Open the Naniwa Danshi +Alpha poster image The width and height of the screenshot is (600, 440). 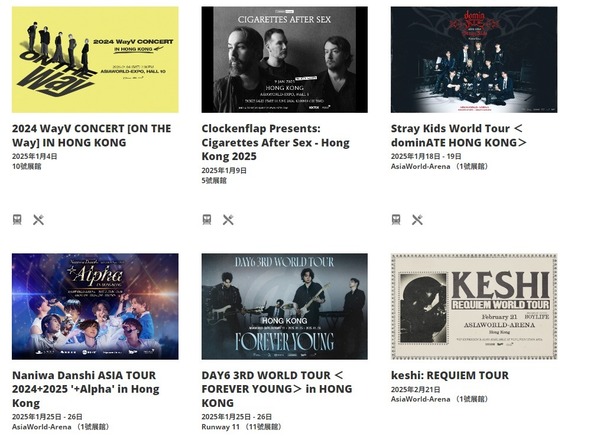tap(95, 306)
